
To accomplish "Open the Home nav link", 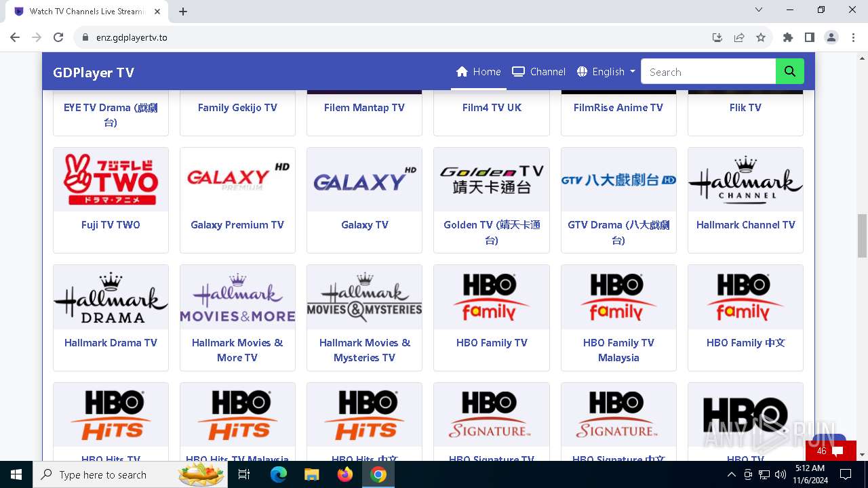I will [x=479, y=72].
